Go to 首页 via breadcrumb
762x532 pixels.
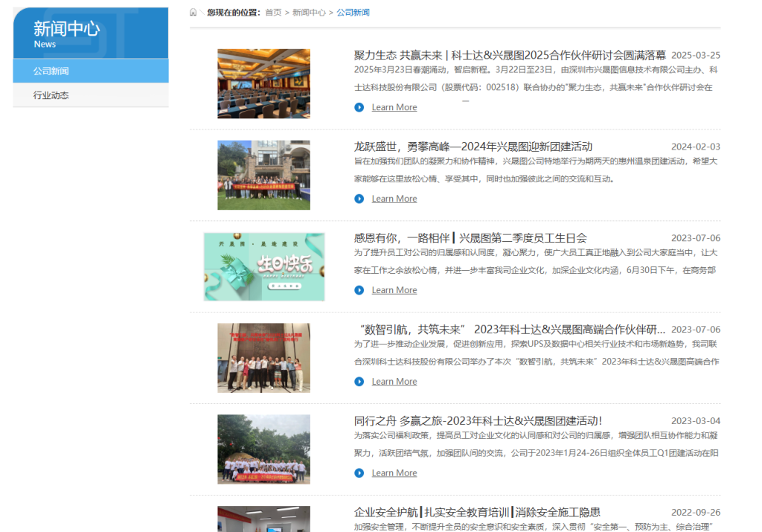273,13
